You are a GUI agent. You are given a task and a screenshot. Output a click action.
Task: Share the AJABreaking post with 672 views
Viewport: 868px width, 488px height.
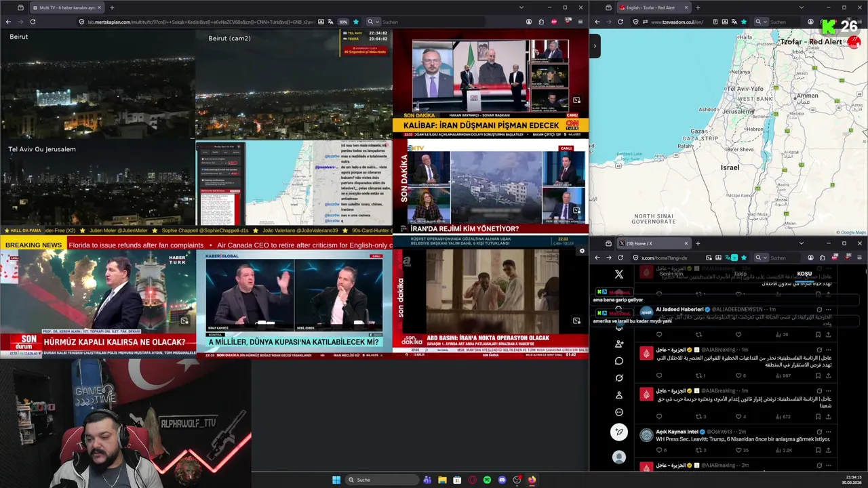point(828,416)
